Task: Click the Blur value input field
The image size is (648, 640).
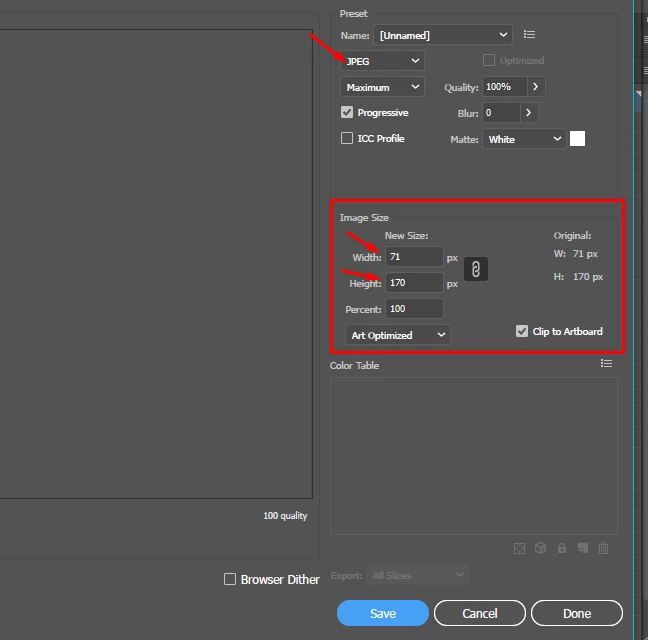Action: [x=501, y=112]
